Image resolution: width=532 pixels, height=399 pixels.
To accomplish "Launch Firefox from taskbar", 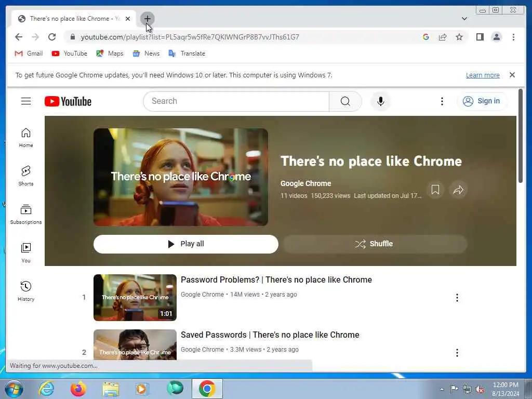I will click(x=78, y=389).
